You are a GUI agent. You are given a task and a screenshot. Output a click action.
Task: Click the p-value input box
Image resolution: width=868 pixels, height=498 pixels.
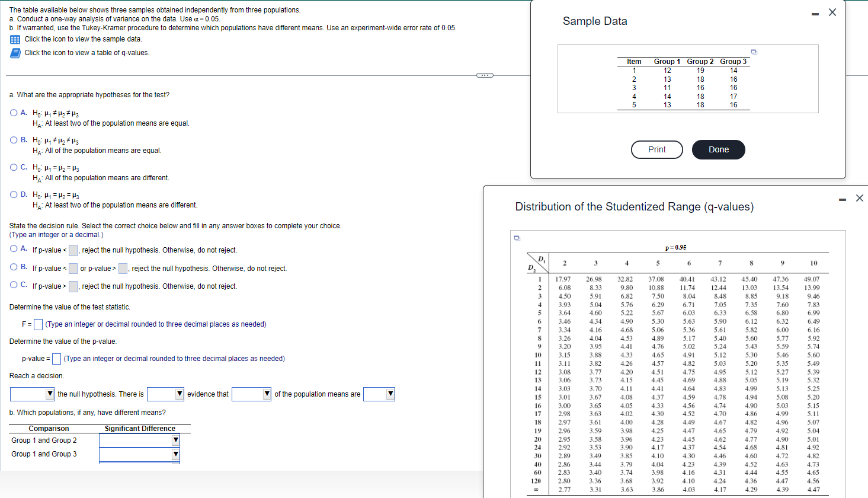click(x=56, y=359)
